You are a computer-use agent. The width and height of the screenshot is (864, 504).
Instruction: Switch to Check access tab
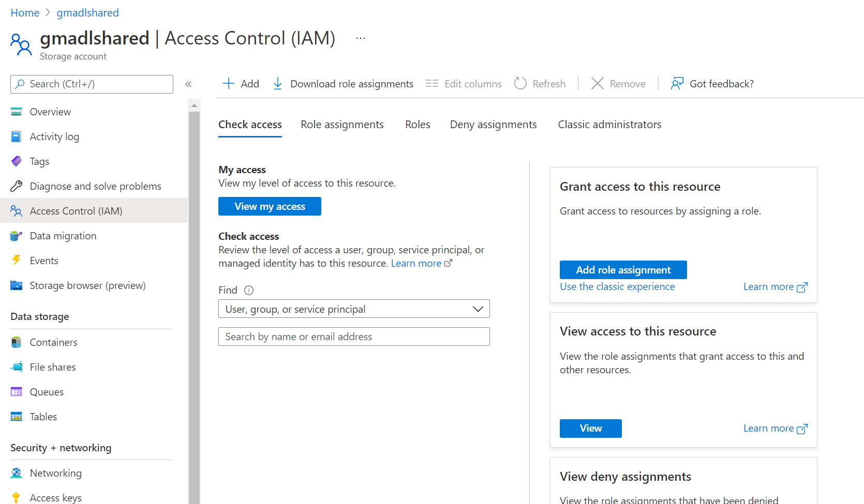pos(250,125)
